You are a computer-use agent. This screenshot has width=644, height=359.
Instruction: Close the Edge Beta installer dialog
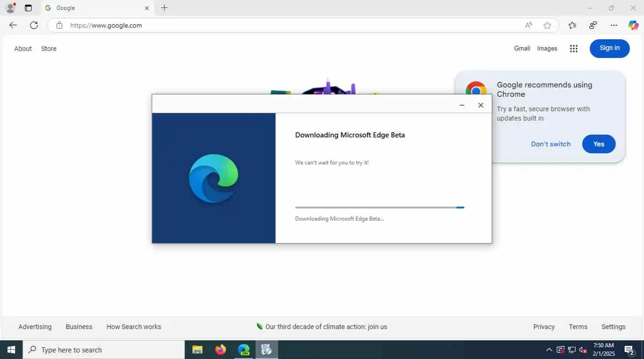click(x=481, y=105)
